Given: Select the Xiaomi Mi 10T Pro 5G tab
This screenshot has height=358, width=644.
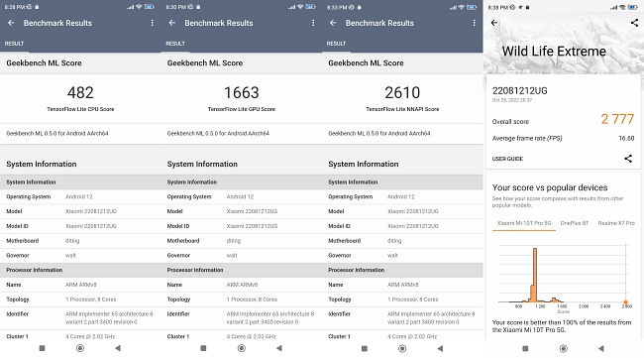Looking at the screenshot, I should [524, 223].
